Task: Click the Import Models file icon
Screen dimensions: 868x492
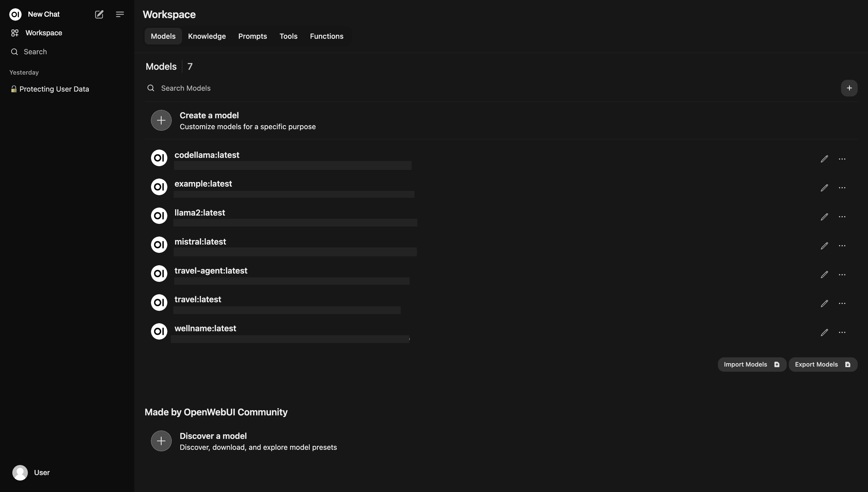Action: tap(777, 365)
